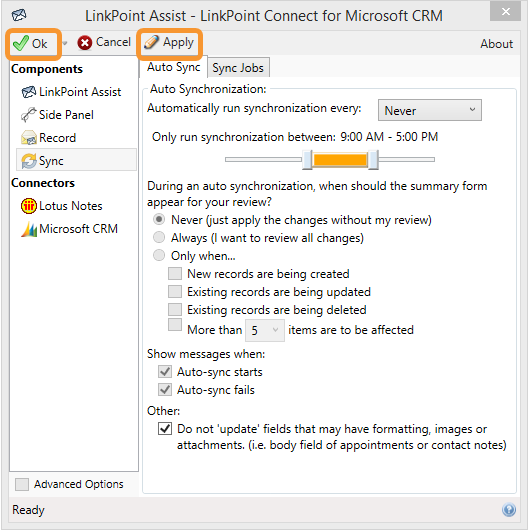Open LinkPoint Assist envelope component
529x531 pixels.
click(x=28, y=92)
